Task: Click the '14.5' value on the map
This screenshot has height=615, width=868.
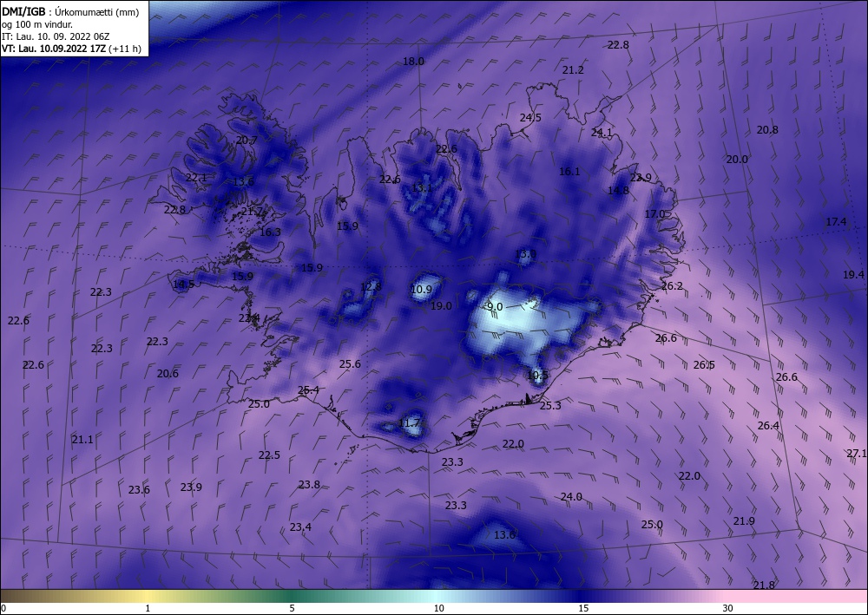Action: pyautogui.click(x=184, y=285)
